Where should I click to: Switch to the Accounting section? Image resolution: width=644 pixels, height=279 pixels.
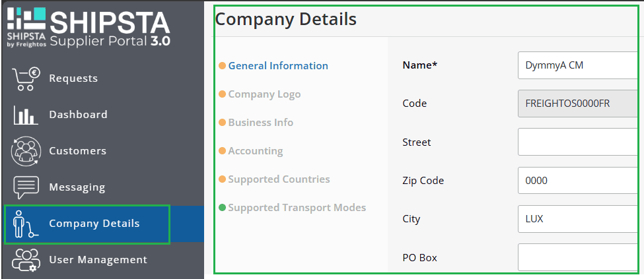(256, 151)
